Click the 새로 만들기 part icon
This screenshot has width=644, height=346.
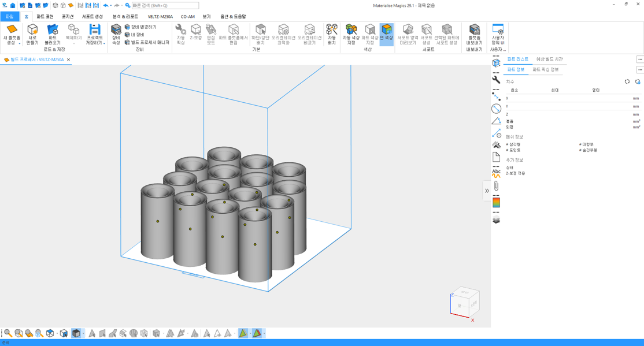pos(32,29)
